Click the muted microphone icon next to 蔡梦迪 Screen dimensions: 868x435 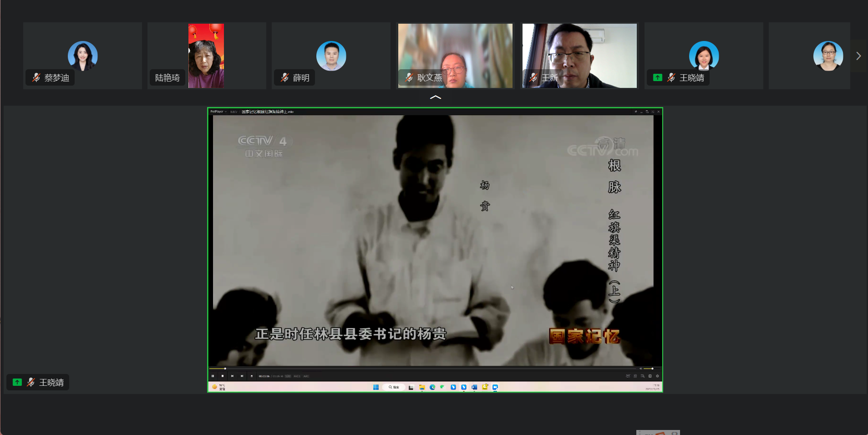pyautogui.click(x=36, y=78)
